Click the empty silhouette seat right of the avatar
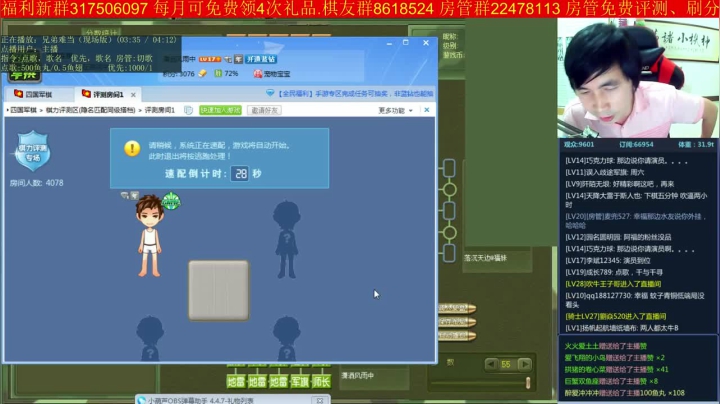Image resolution: width=720 pixels, height=404 pixels. (287, 239)
